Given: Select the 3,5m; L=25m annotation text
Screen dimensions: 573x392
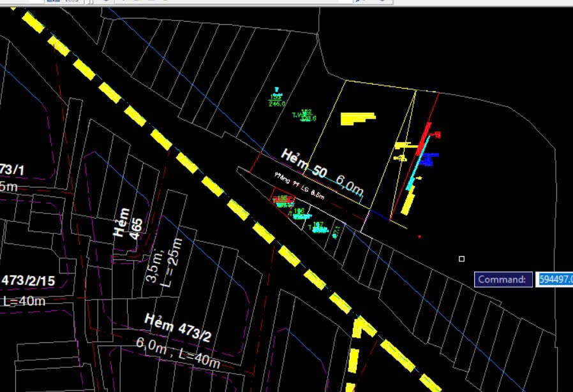Looking at the screenshot, I should (x=163, y=261).
